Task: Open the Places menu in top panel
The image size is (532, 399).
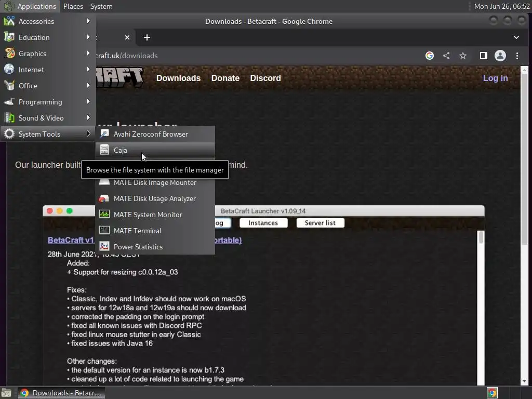Action: (73, 6)
